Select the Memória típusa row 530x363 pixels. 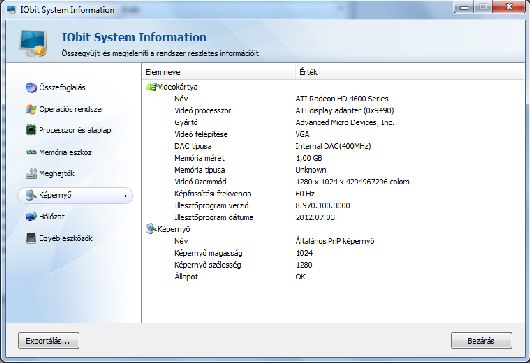[333, 170]
